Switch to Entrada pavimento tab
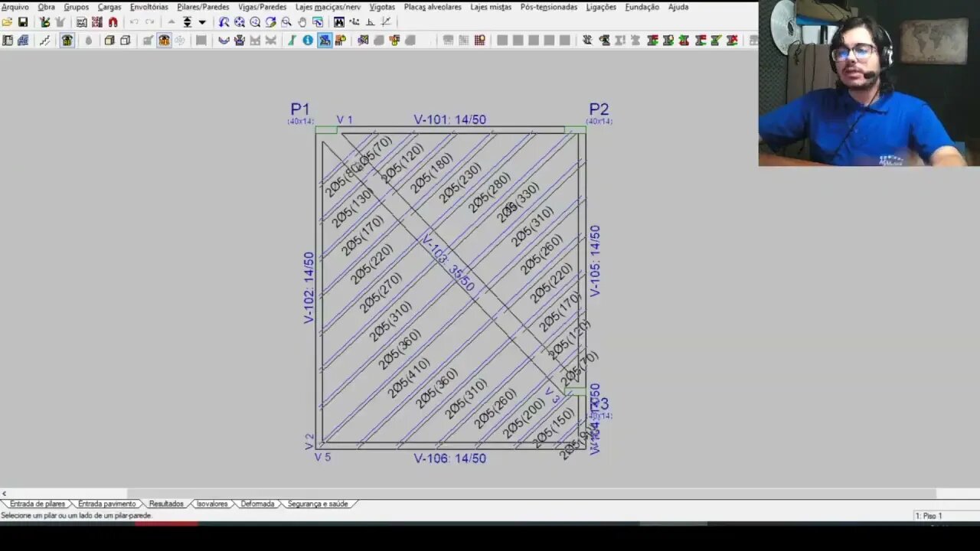Image resolution: width=980 pixels, height=551 pixels. [x=107, y=504]
